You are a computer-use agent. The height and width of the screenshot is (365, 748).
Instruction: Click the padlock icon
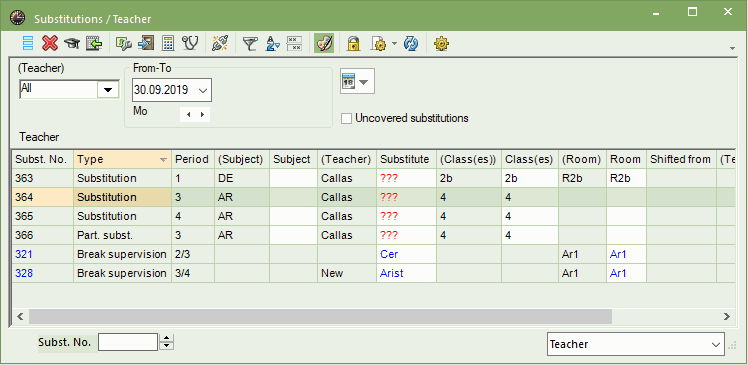coord(353,43)
